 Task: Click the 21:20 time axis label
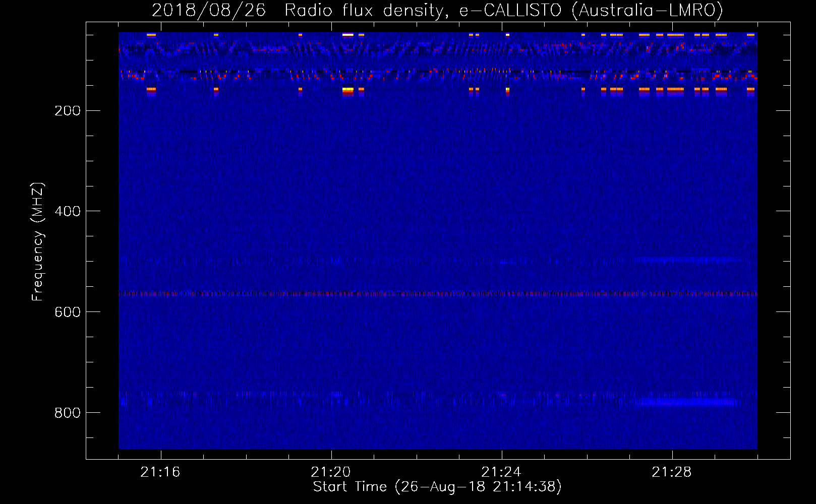coord(331,472)
